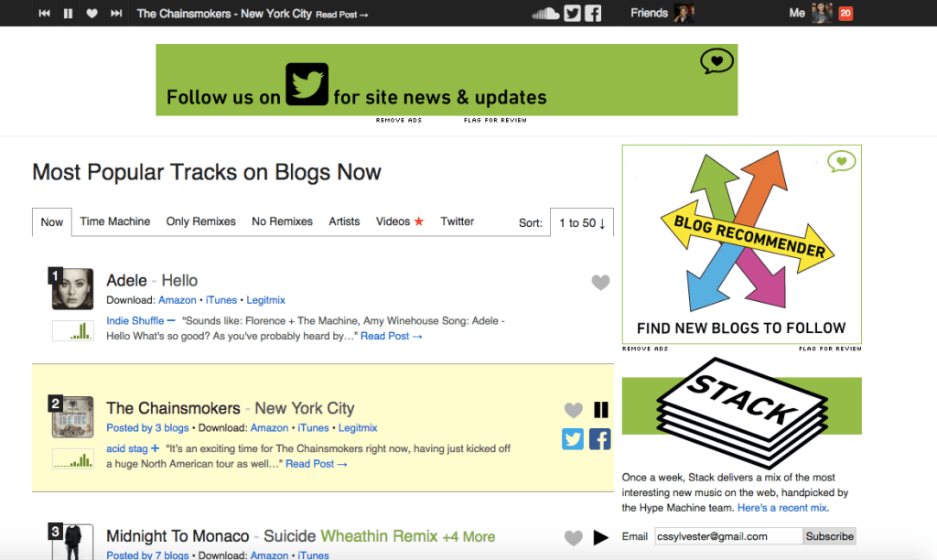Open SoundCloud icon in top bar

point(545,13)
